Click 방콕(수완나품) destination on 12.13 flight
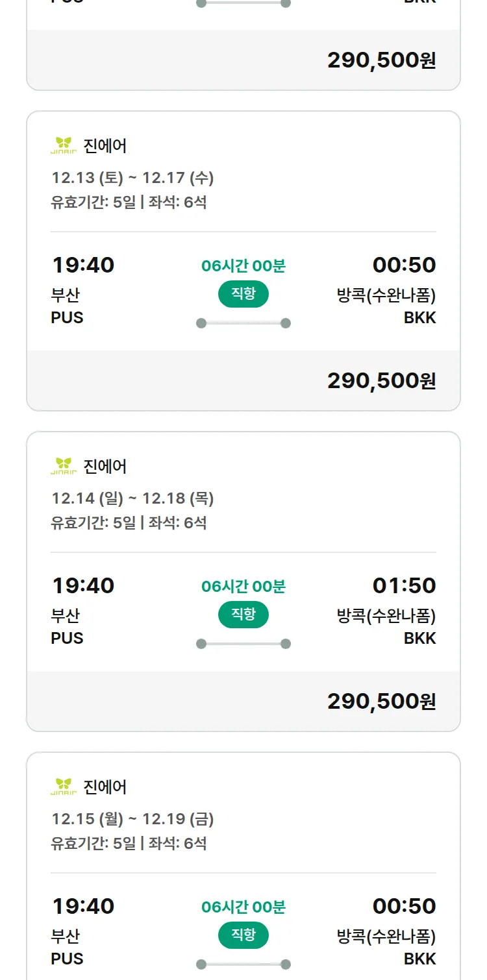 tap(386, 296)
